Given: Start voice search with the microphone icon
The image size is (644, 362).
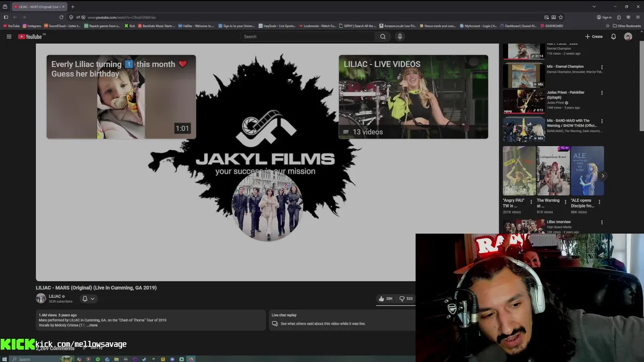Looking at the screenshot, I should point(400,37).
